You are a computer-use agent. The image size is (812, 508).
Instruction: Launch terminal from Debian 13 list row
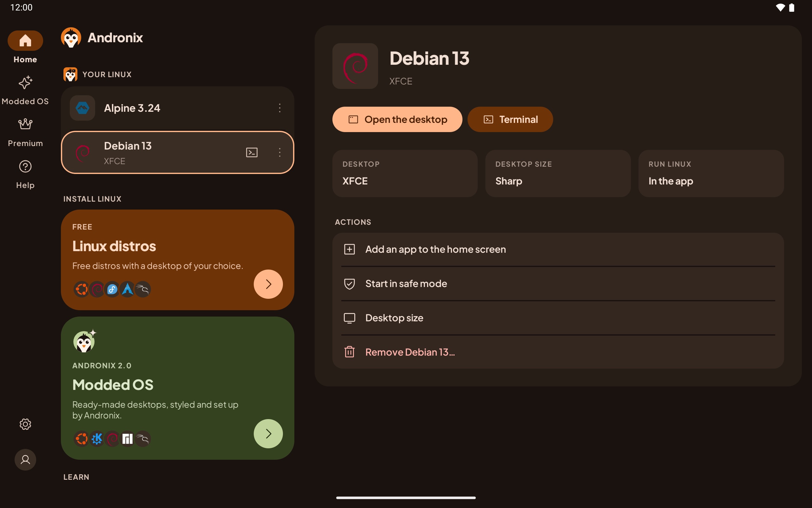(252, 152)
